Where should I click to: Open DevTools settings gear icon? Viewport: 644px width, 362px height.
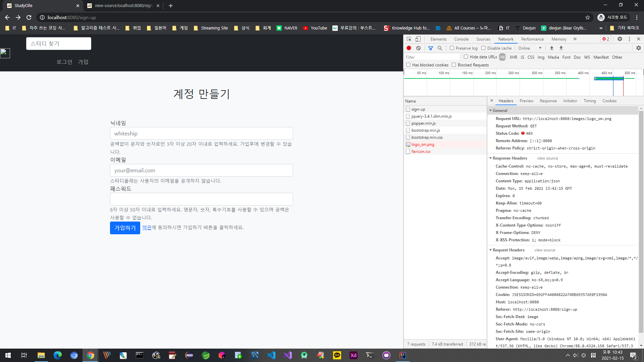[620, 39]
